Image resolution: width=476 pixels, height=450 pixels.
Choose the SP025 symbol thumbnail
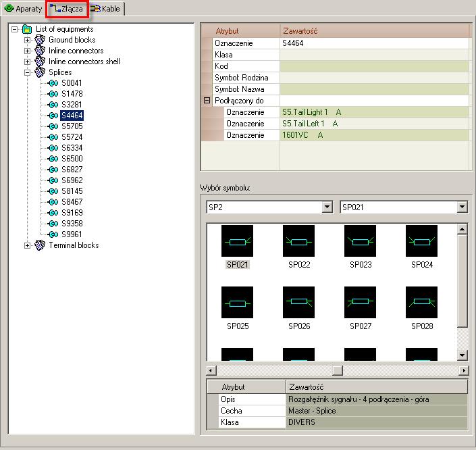[x=237, y=302]
